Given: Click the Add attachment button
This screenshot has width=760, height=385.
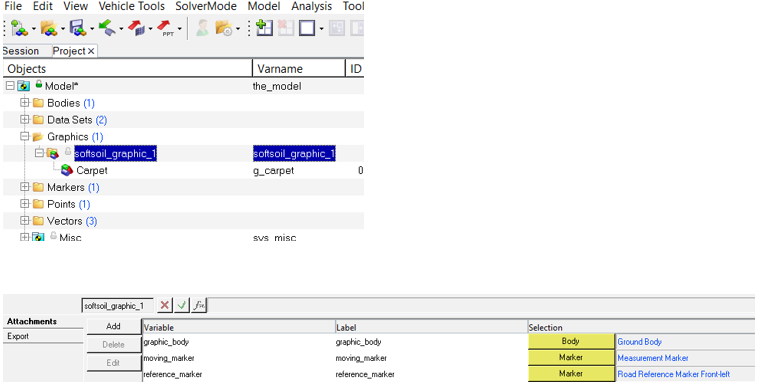Looking at the screenshot, I should [x=113, y=326].
